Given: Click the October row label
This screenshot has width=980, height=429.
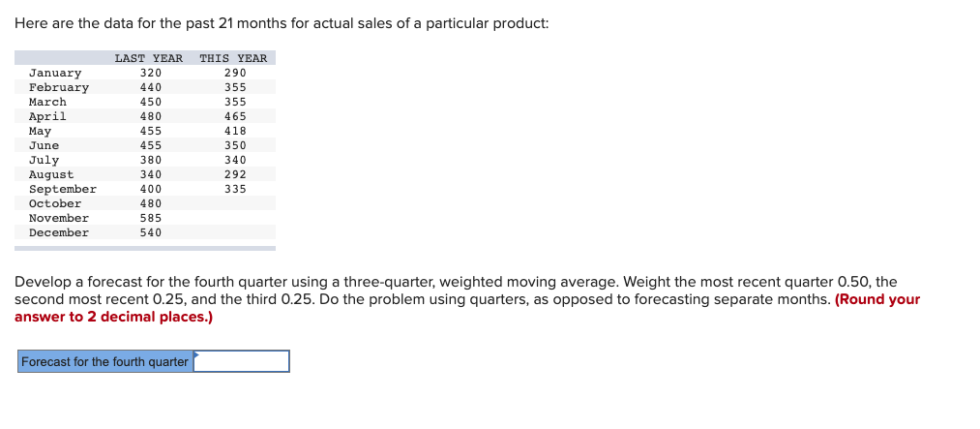Looking at the screenshot, I should click(x=55, y=203).
